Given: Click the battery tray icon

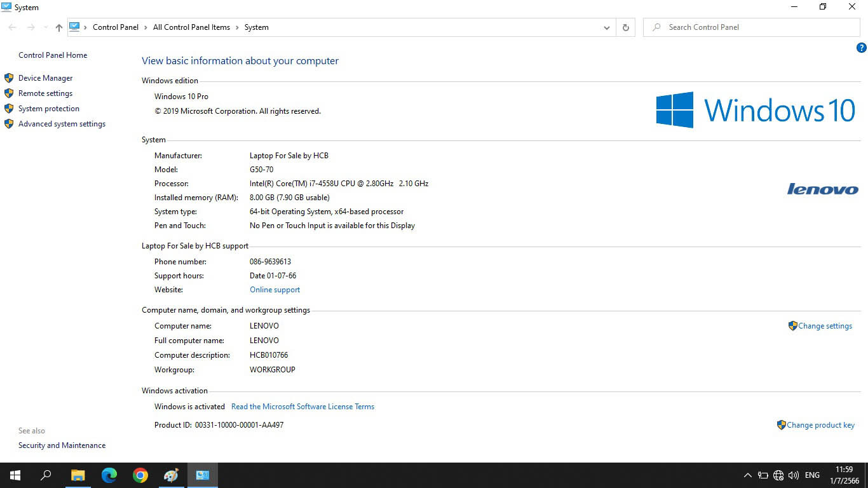Looking at the screenshot, I should (x=763, y=475).
